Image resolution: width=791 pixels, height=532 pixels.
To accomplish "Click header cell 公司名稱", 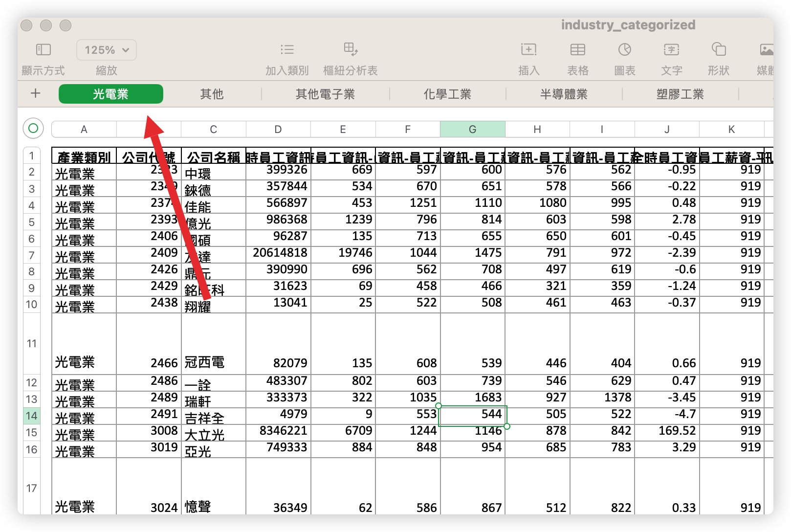I will (x=214, y=156).
